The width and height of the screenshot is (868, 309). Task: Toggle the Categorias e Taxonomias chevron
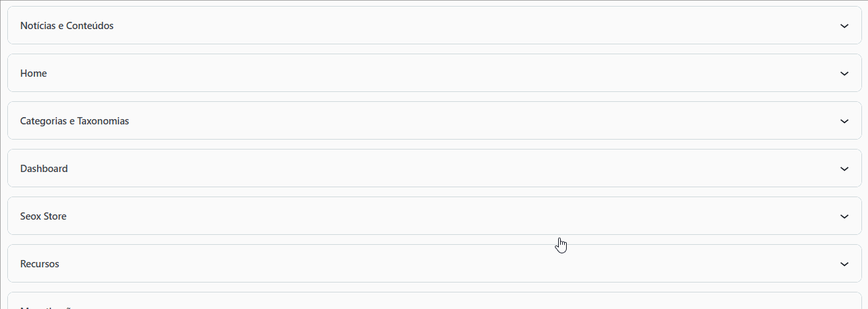click(844, 121)
